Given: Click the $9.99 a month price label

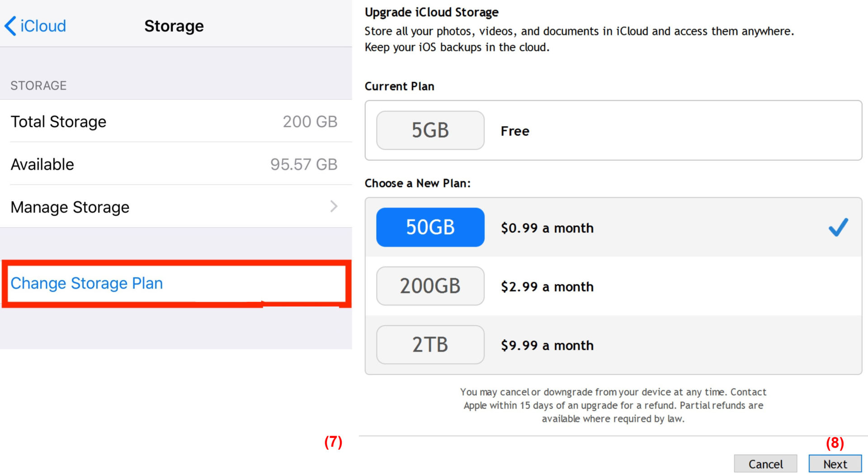Looking at the screenshot, I should 547,346.
